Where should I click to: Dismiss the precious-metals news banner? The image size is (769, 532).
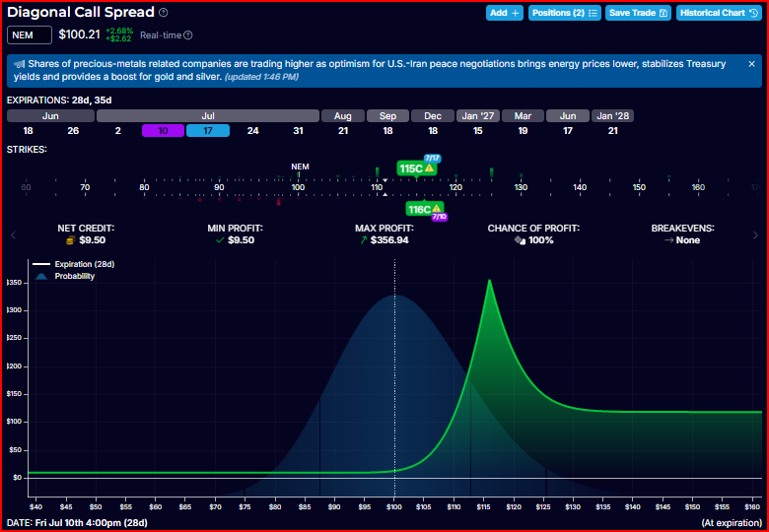pyautogui.click(x=751, y=64)
